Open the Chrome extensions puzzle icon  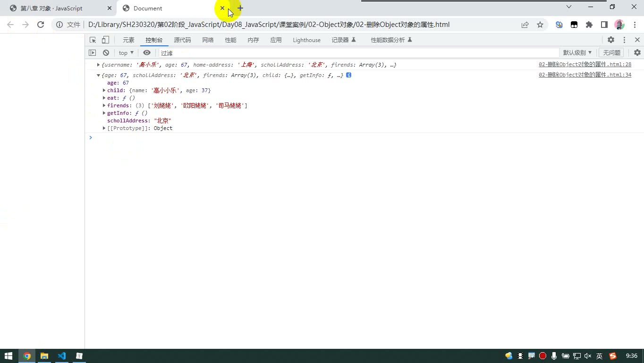pyautogui.click(x=589, y=25)
